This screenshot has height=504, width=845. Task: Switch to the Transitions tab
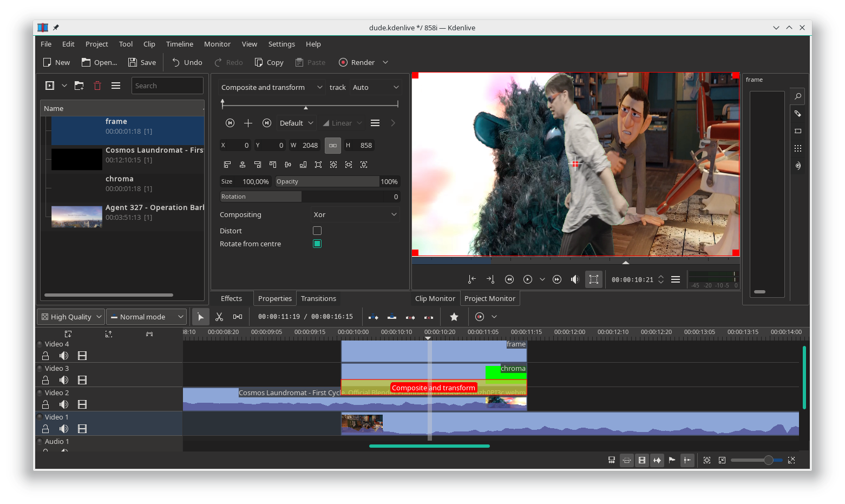[318, 298]
